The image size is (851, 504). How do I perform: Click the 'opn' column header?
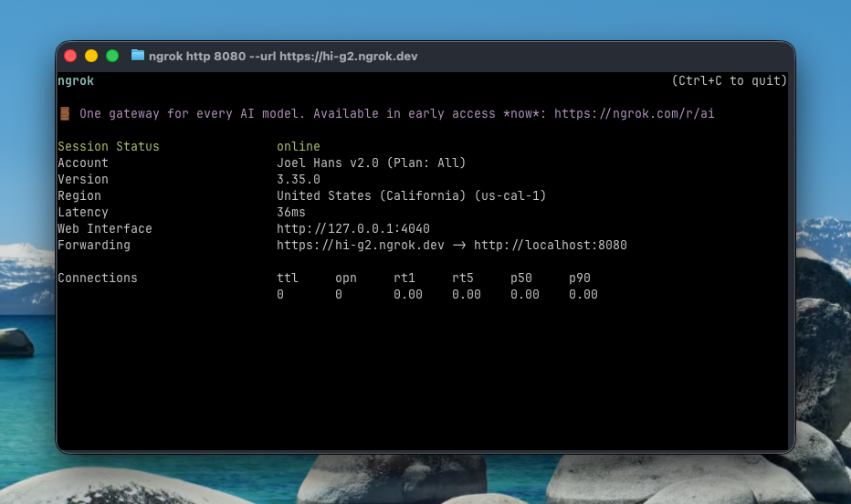click(x=346, y=278)
